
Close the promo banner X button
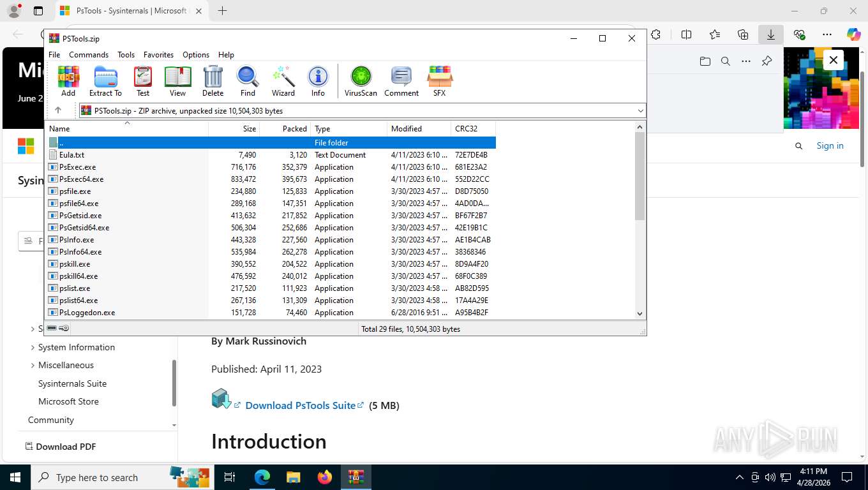(833, 61)
